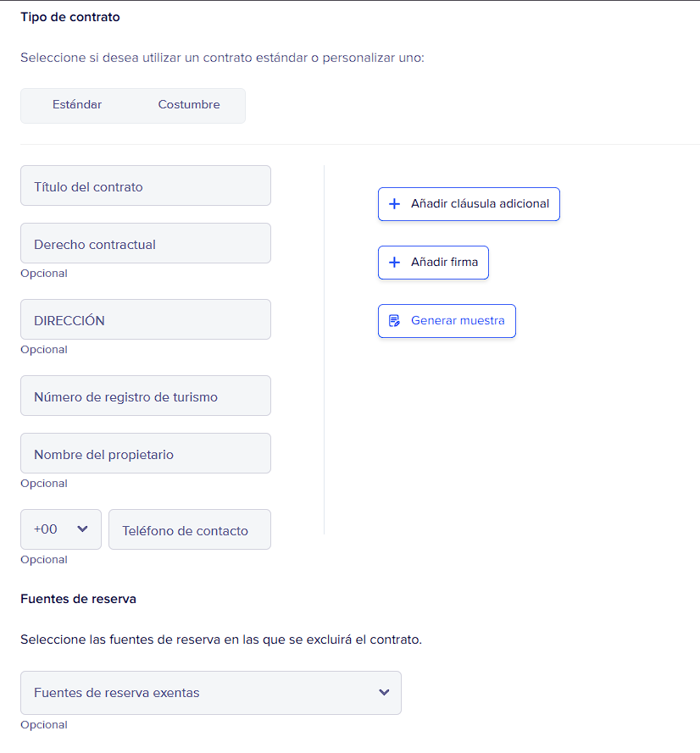Click the Fuentes de reserva section heading
The width and height of the screenshot is (700, 753).
tap(78, 599)
